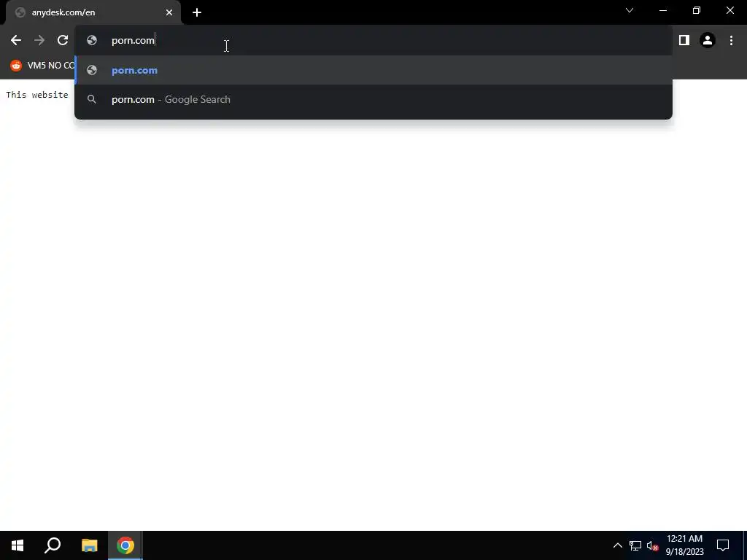Click the Chrome taskbar icon

tap(125, 545)
